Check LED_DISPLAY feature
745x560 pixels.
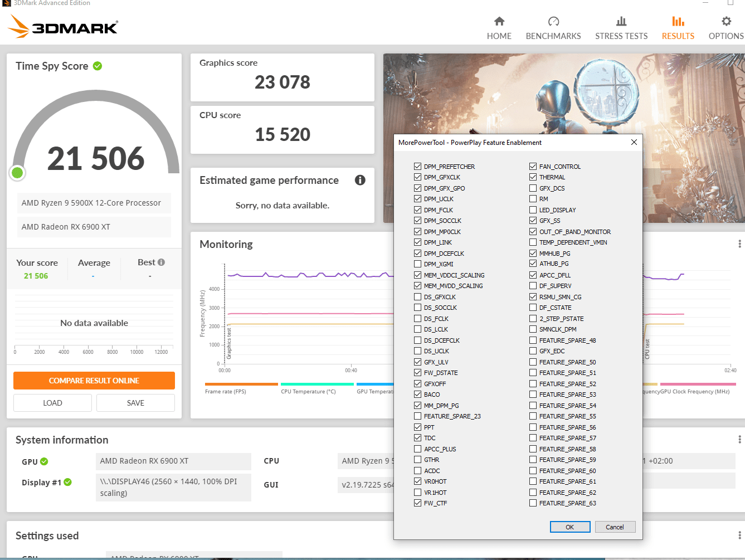[533, 210]
